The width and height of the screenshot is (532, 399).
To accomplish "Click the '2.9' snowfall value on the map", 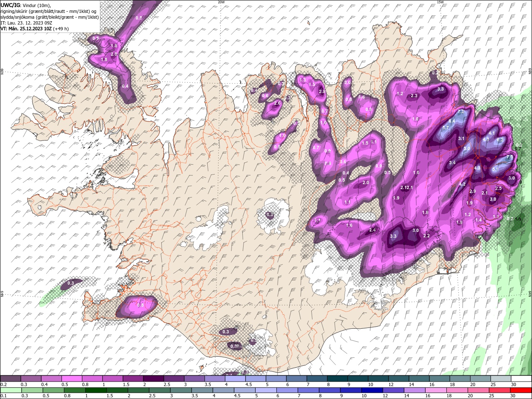I will [472, 192].
